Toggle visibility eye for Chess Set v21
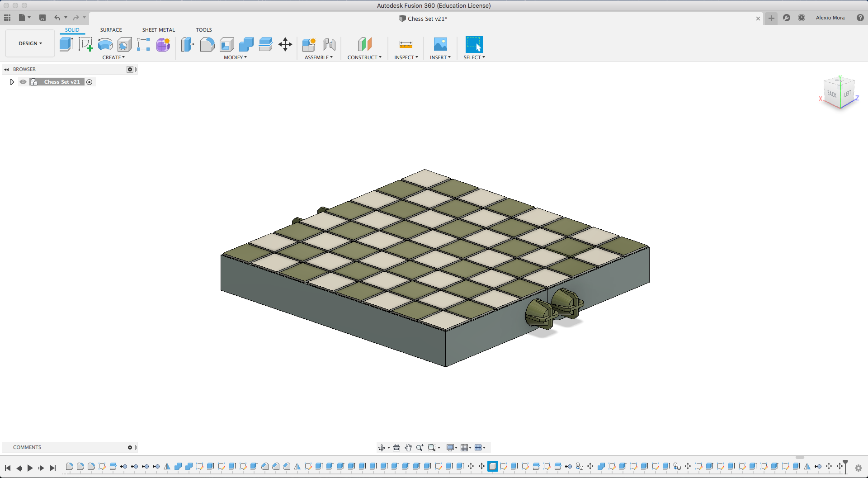 [23, 82]
